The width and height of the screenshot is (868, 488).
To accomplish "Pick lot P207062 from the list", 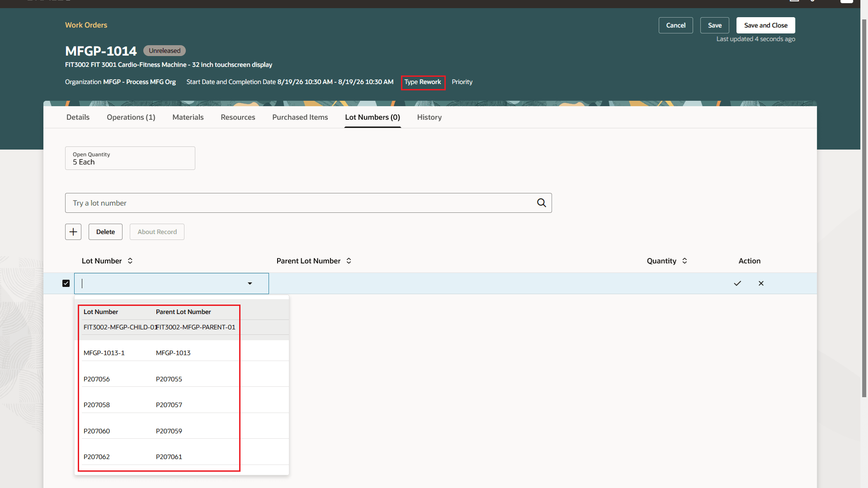I will 97,457.
